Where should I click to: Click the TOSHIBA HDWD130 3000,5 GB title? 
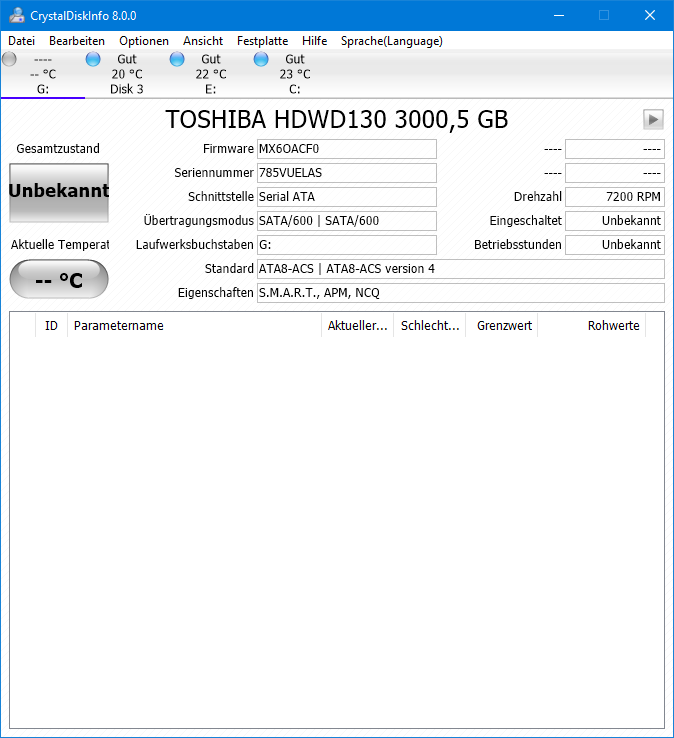[x=337, y=120]
